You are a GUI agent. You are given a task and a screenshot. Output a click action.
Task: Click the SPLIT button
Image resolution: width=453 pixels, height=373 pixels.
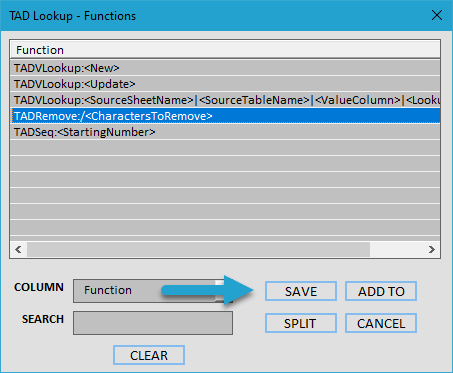(301, 323)
